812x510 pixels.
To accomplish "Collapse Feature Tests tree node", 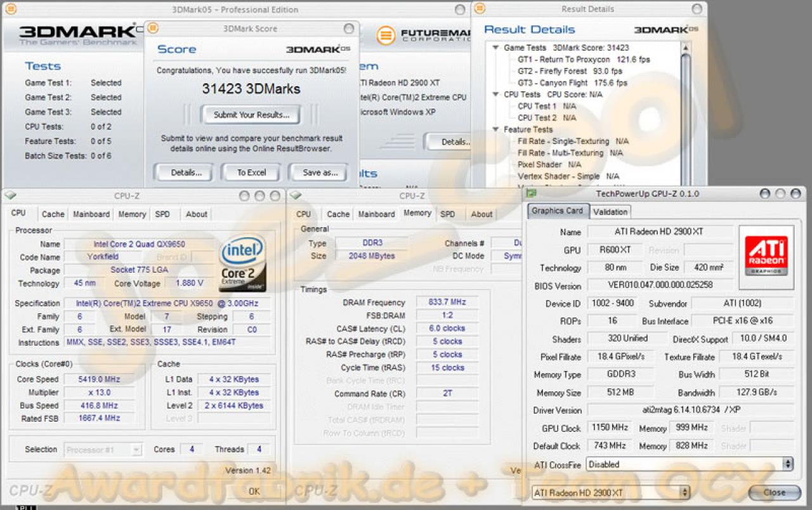I will click(x=495, y=129).
